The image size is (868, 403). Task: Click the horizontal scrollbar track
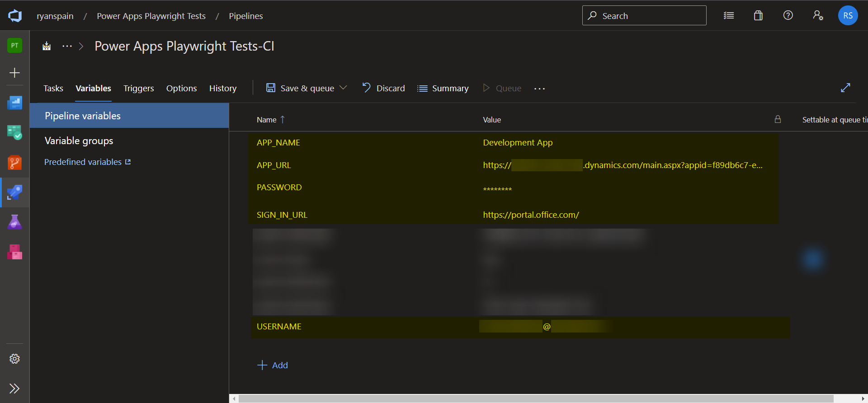[x=536, y=398]
